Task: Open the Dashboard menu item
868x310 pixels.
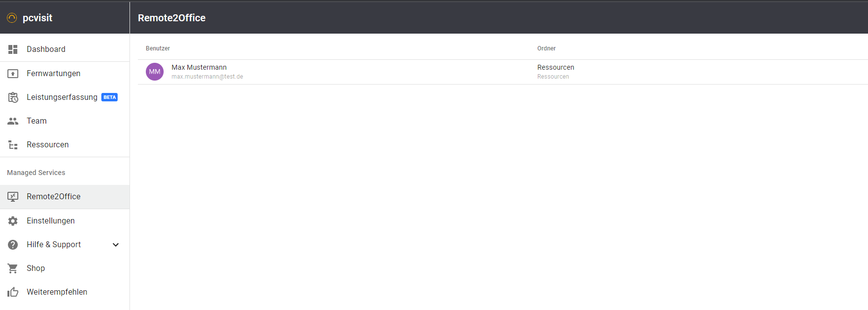Action: pyautogui.click(x=46, y=49)
